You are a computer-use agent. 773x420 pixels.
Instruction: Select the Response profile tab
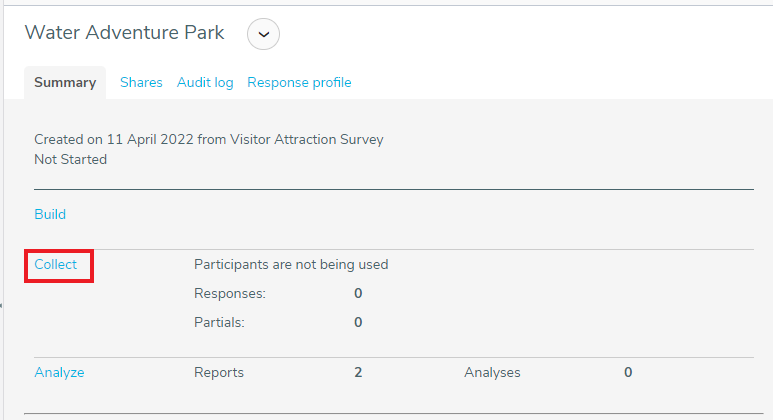point(299,83)
